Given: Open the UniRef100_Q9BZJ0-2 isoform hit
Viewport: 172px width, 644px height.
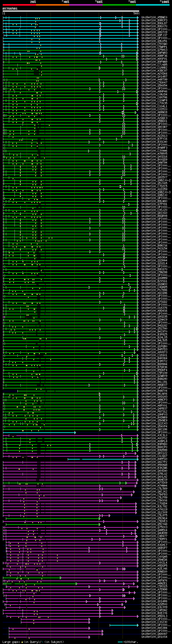Looking at the screenshot, I should tap(156, 181).
